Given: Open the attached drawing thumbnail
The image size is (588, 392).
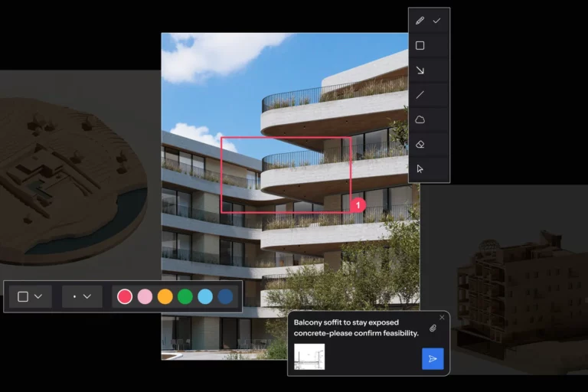Looking at the screenshot, I should pos(309,356).
